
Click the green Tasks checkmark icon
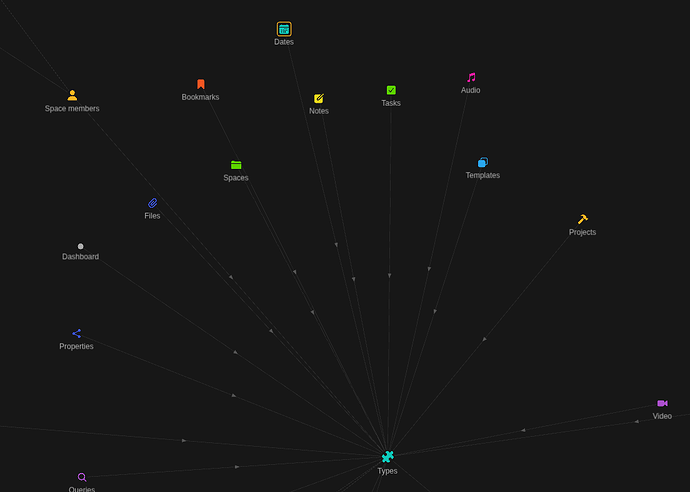(x=391, y=90)
